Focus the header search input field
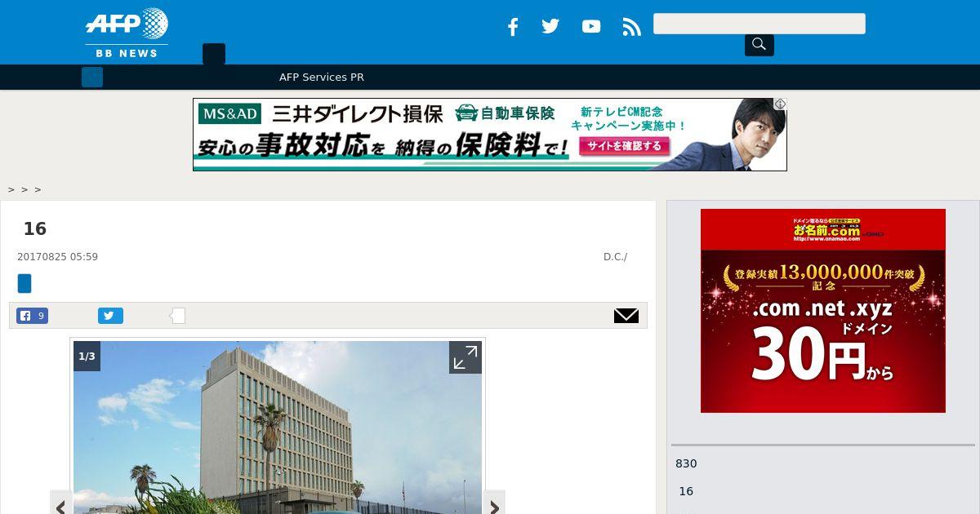980x514 pixels. click(x=759, y=24)
